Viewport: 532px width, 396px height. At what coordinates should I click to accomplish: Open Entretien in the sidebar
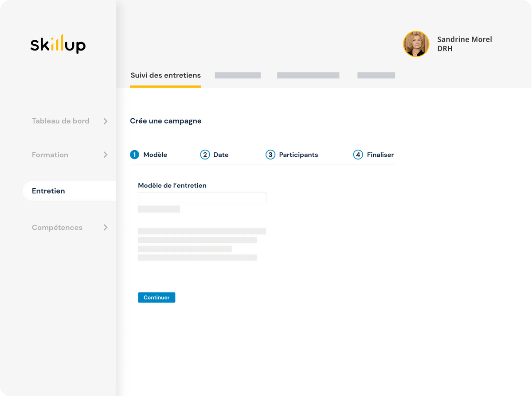click(x=48, y=191)
